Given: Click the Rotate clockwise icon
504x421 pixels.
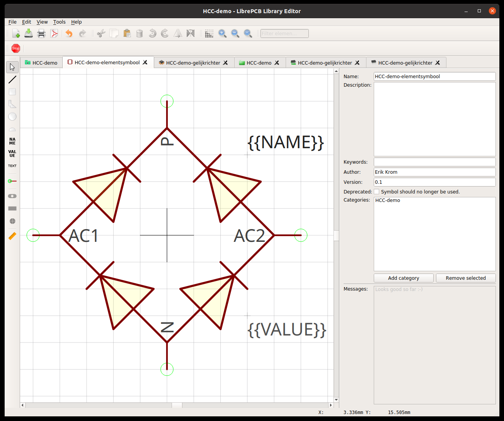Looking at the screenshot, I should [165, 34].
